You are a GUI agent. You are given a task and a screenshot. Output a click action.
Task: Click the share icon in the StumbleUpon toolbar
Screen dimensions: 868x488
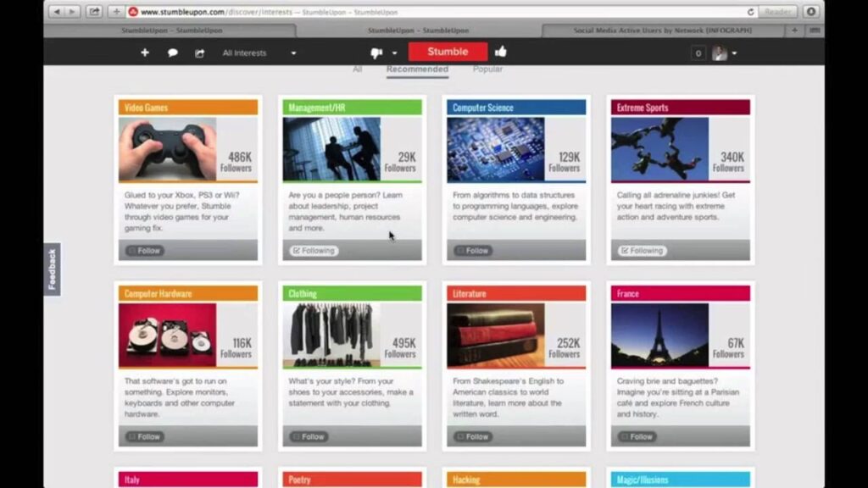(x=200, y=53)
